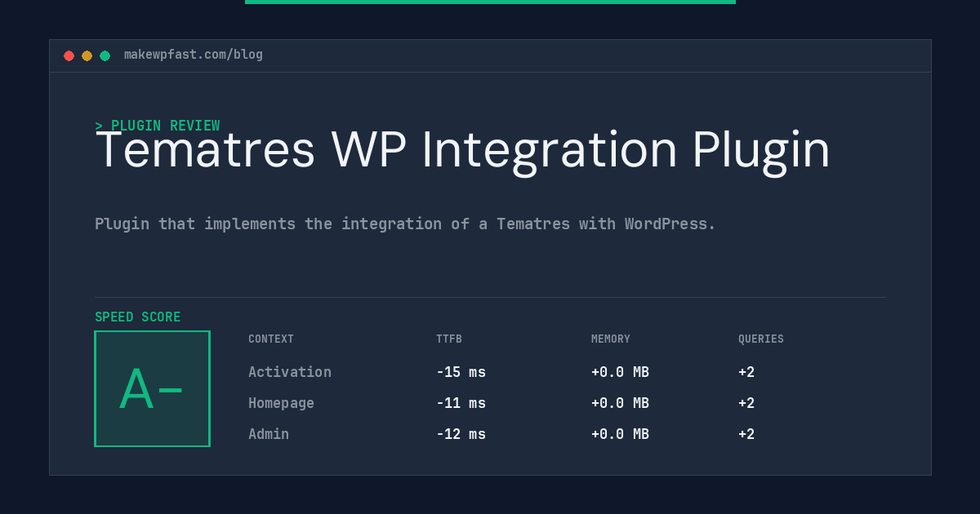The width and height of the screenshot is (980, 514).
Task: Click the '-12 ms' TTFB value
Action: [x=461, y=434]
